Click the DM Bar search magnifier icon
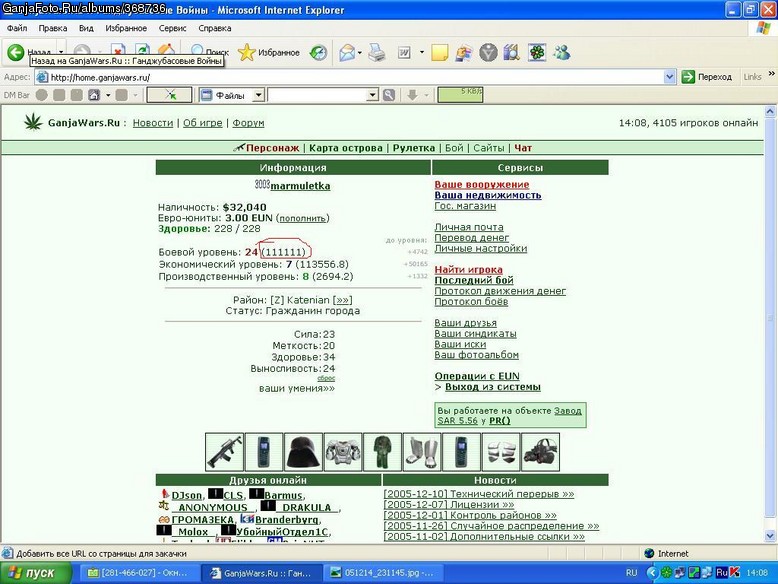Image resolution: width=778 pixels, height=584 pixels. (389, 95)
